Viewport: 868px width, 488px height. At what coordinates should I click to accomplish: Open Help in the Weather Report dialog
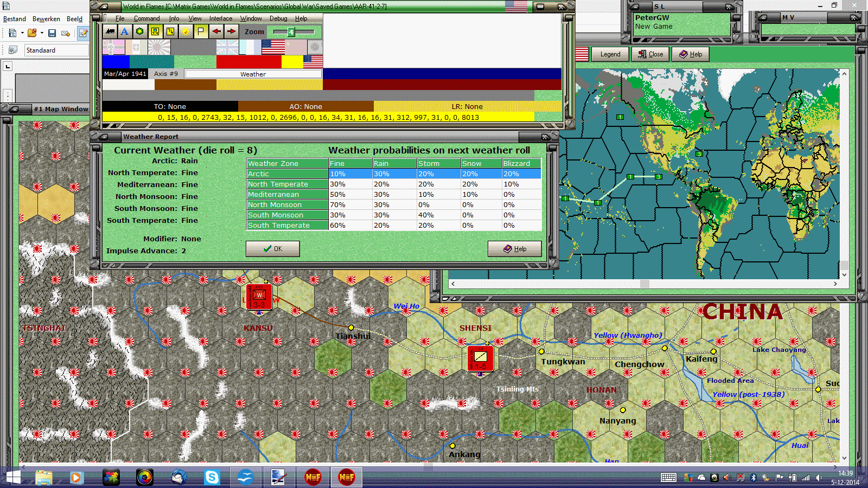point(514,249)
